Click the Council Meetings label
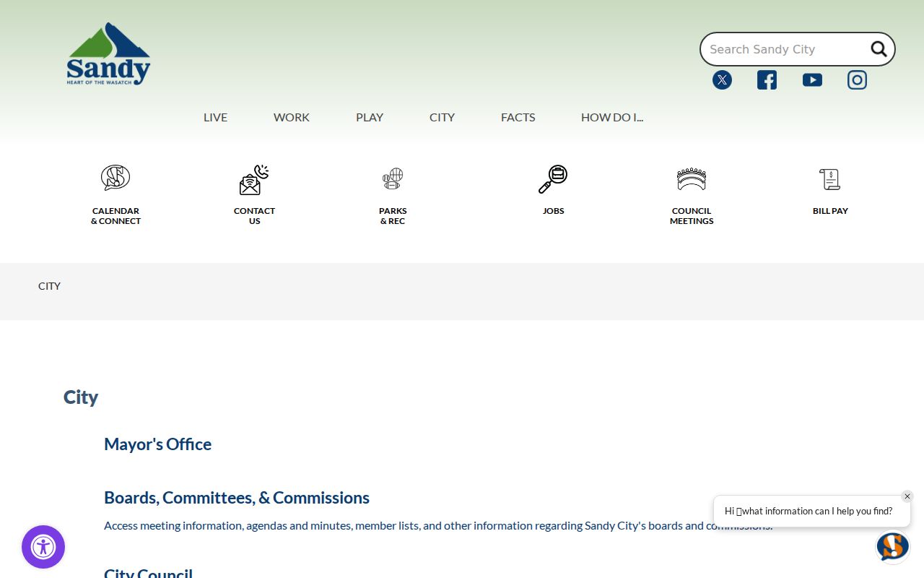Viewport: 924px width, 578px height. pos(692,216)
